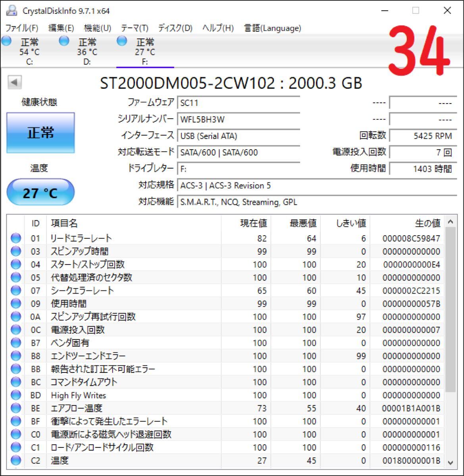464x476 pixels.
Task: Click the power-on count field 7 回
Action: [x=423, y=152]
